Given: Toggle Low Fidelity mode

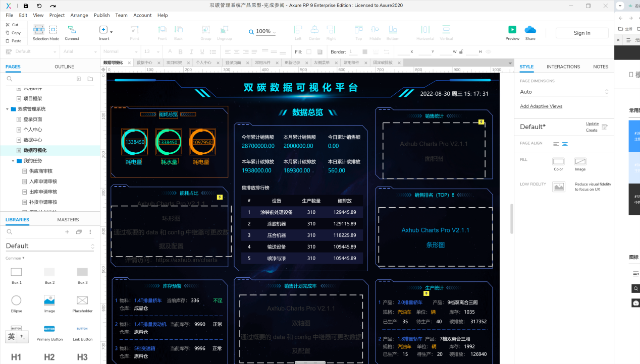Looking at the screenshot, I should (x=558, y=187).
